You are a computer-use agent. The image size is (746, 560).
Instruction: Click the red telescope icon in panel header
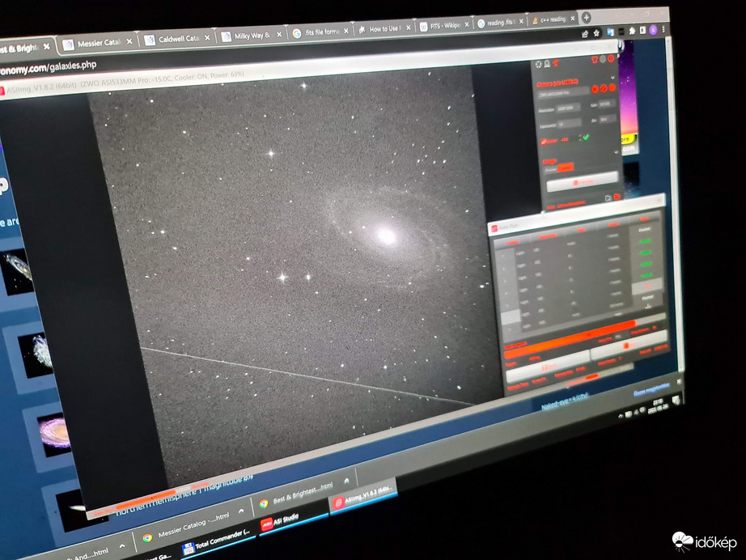click(556, 63)
